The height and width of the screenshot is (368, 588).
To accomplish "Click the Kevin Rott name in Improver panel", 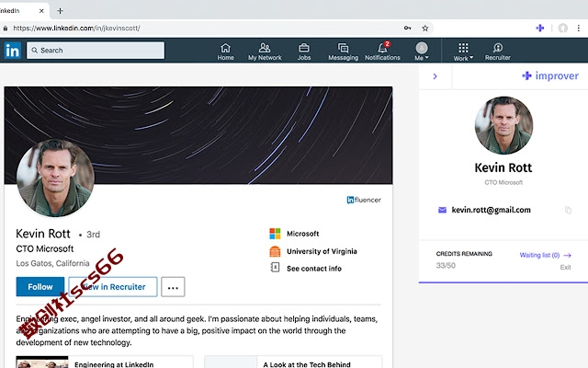I will (503, 167).
